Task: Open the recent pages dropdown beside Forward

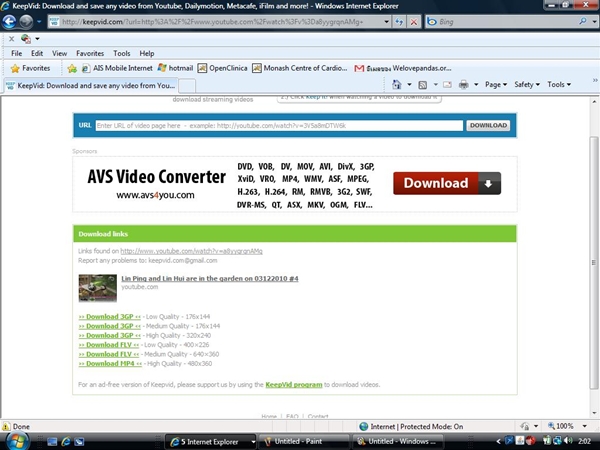Action: pyautogui.click(x=39, y=22)
